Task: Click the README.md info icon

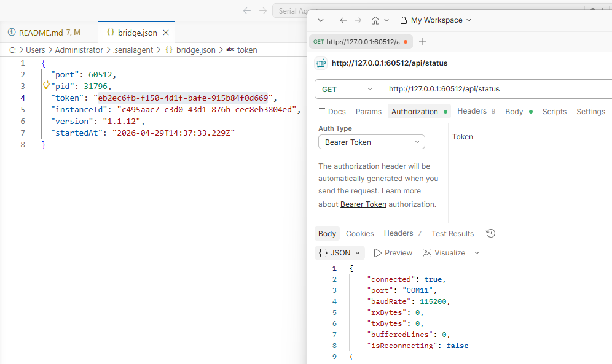Action: click(x=12, y=33)
